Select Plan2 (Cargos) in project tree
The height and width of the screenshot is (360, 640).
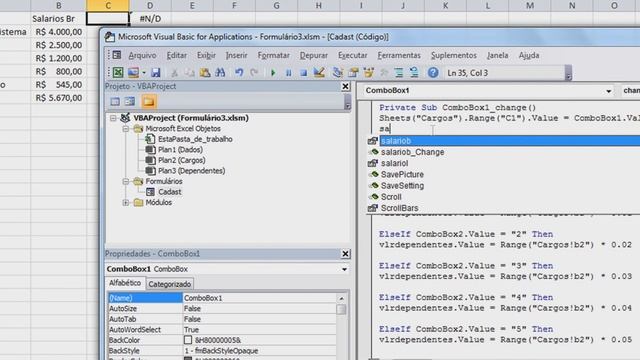pos(182,160)
